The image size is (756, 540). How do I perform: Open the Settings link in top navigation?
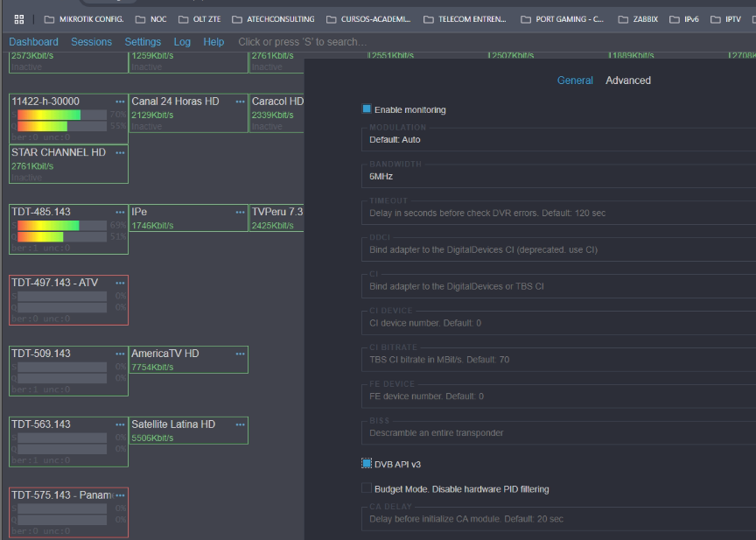pos(143,42)
